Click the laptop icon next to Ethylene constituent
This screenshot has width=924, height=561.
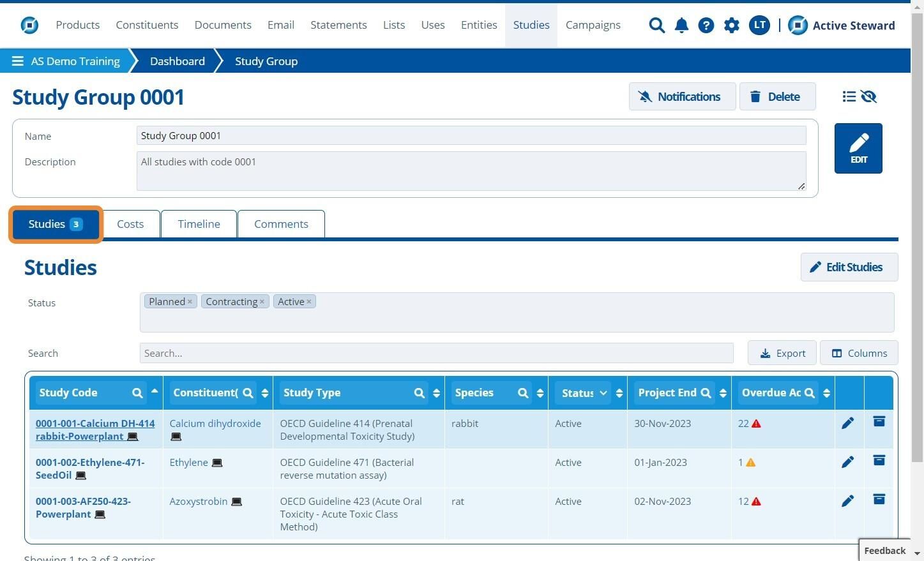pos(217,463)
